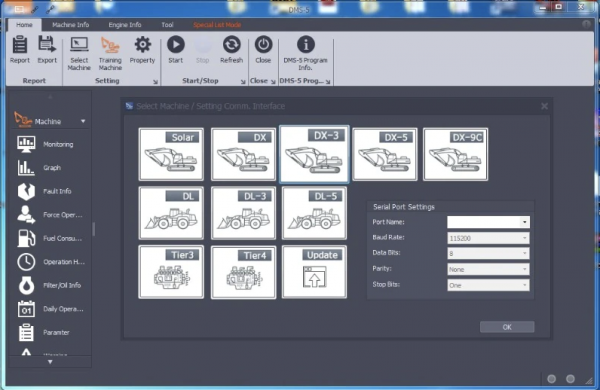Viewport: 600px width, 390px height.
Task: Select the DX-3 excavator tile
Action: tap(314, 154)
